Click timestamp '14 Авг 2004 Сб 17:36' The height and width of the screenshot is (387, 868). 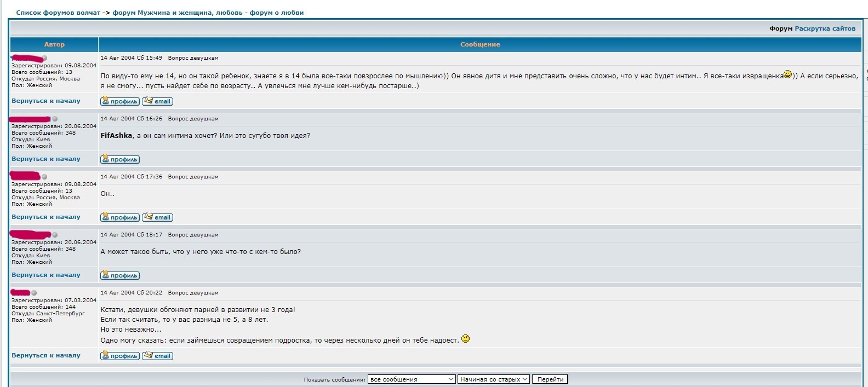[x=132, y=176]
